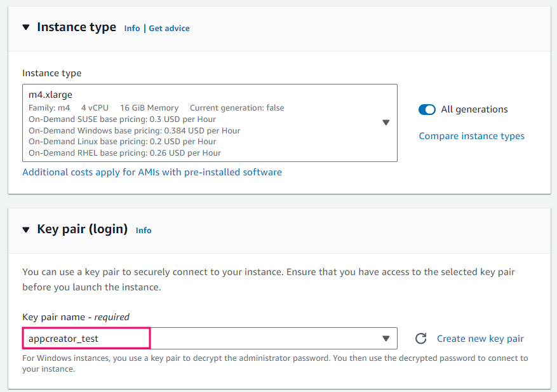Image resolution: width=557 pixels, height=392 pixels.
Task: Click the arrow icon in instance type selector
Action: 386,123
